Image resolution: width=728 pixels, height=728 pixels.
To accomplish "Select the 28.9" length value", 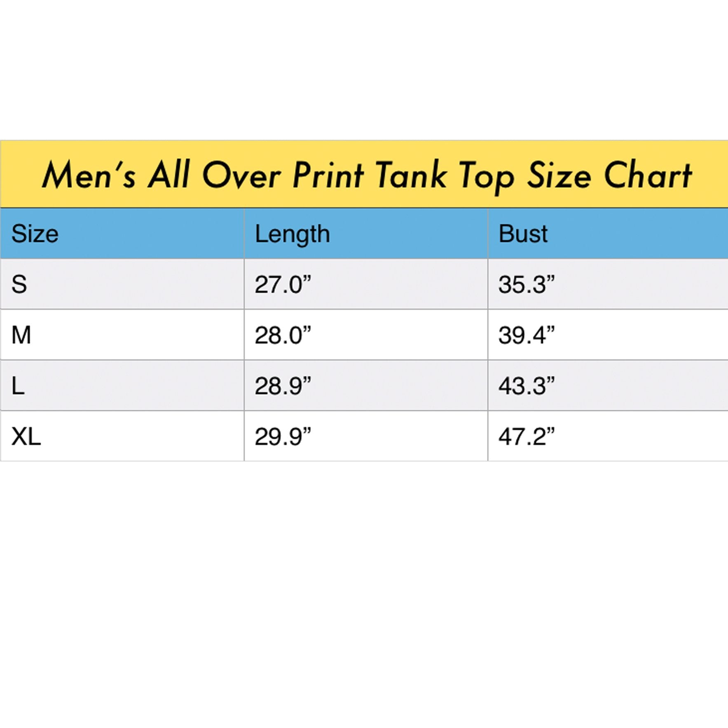I will [283, 386].
